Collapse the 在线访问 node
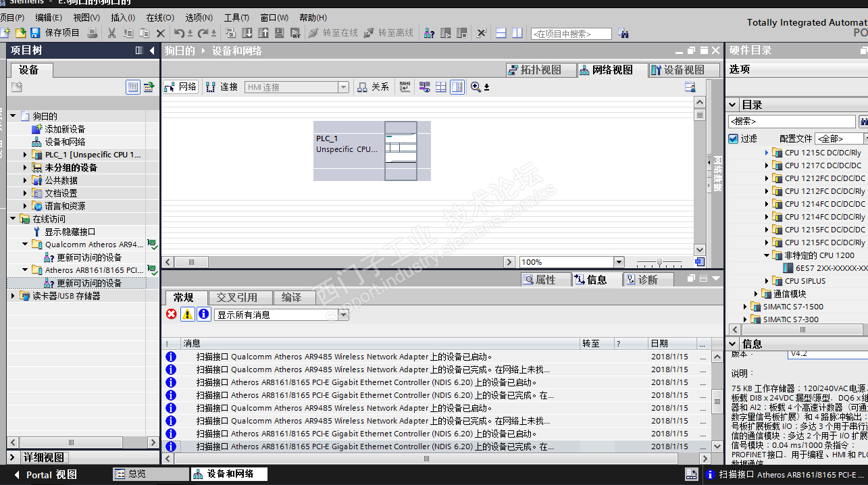This screenshot has width=868, height=485. pos(13,219)
